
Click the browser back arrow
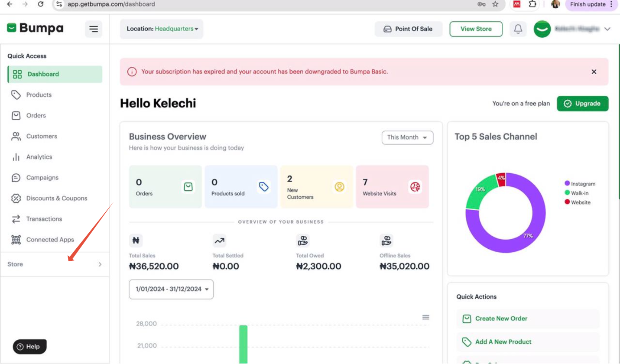[10, 4]
